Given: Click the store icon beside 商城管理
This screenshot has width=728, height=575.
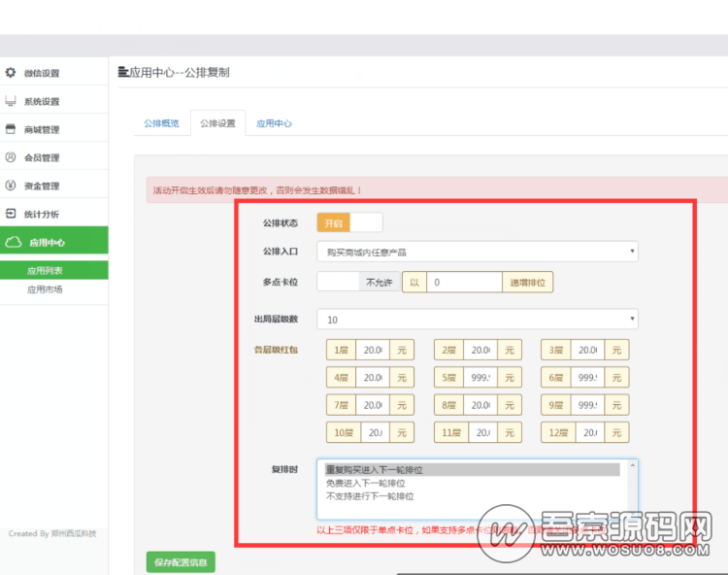Looking at the screenshot, I should tap(11, 129).
